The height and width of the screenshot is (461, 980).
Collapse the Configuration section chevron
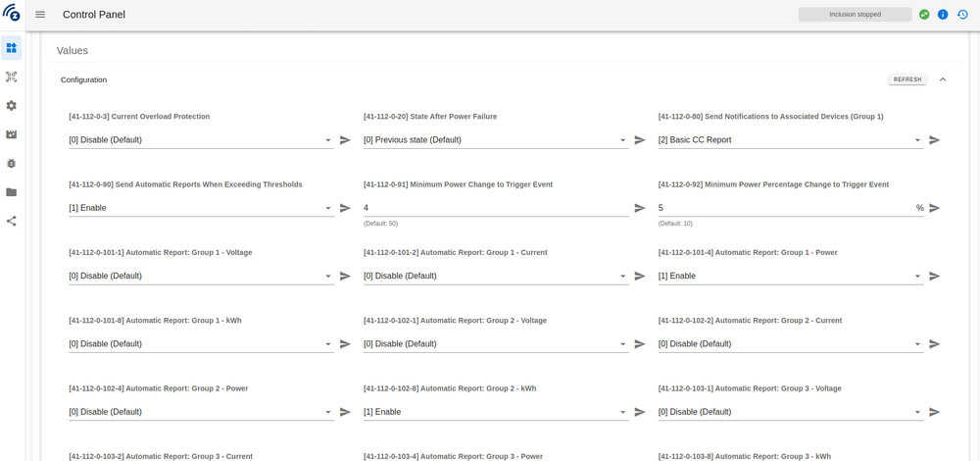tap(943, 79)
